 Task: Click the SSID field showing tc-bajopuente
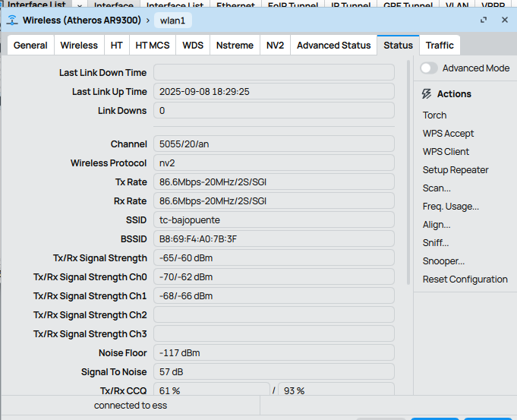pyautogui.click(x=273, y=220)
